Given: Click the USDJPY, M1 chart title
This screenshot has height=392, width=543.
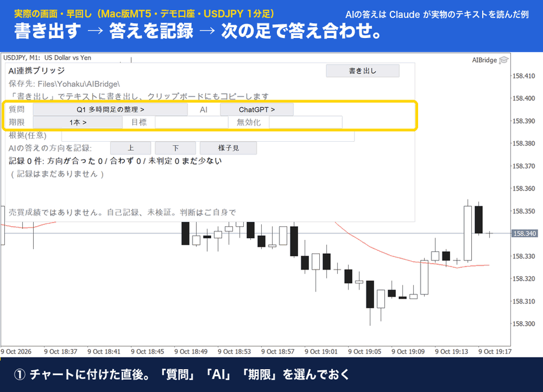Looking at the screenshot, I should pos(47,58).
